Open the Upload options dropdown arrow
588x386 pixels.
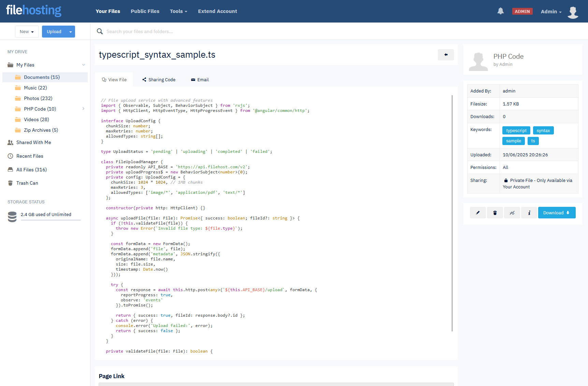71,32
